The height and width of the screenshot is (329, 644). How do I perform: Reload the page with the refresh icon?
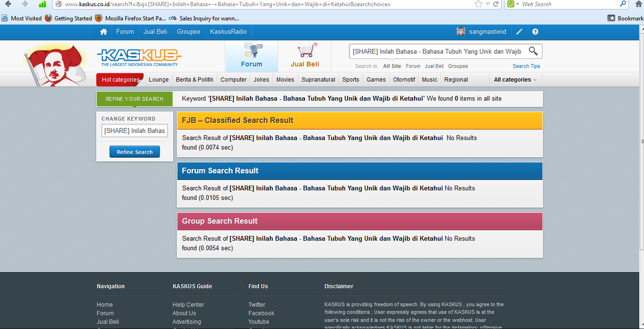(x=496, y=4)
